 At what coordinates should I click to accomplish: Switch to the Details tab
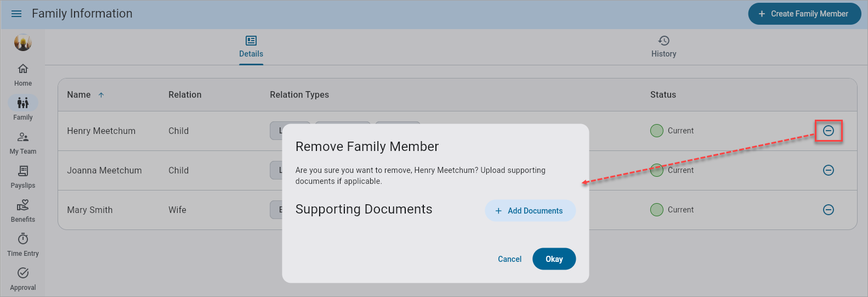click(x=251, y=47)
